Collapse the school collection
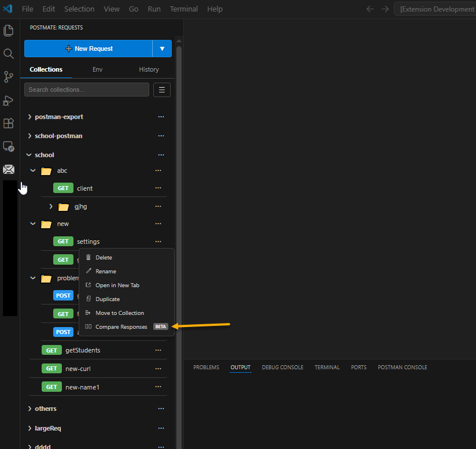This screenshot has width=476, height=449. [28, 154]
